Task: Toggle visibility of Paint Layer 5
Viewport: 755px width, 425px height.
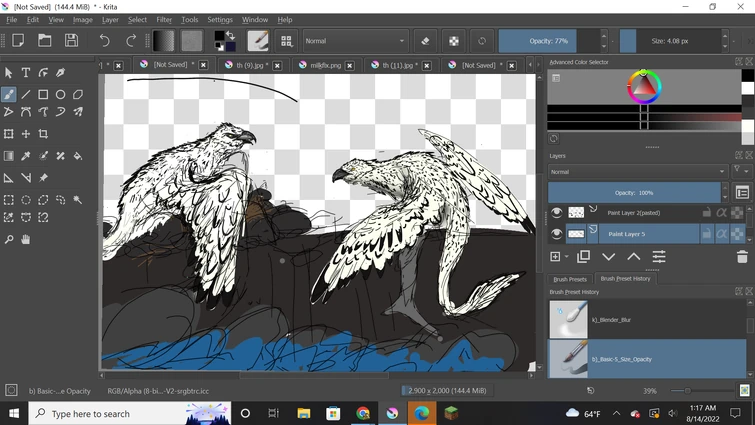Action: pos(557,234)
